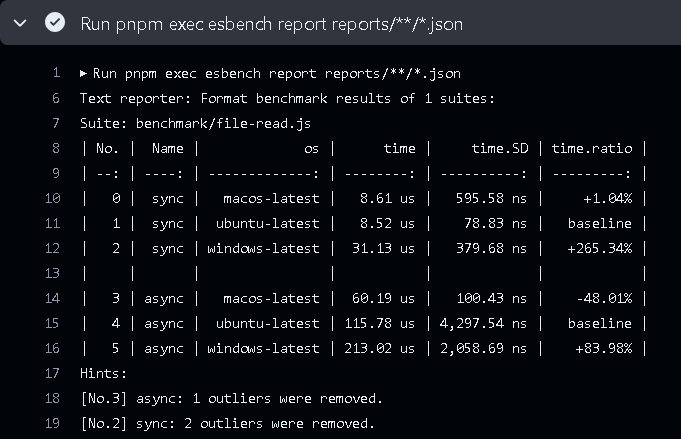Click line number 10 for macos sync row
Viewport: 681px width, 439px height.
point(53,198)
